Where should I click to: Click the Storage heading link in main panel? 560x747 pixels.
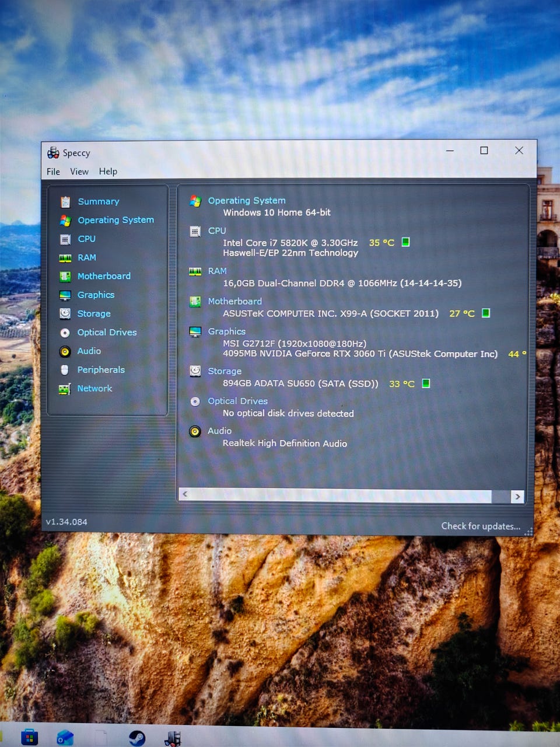click(225, 371)
